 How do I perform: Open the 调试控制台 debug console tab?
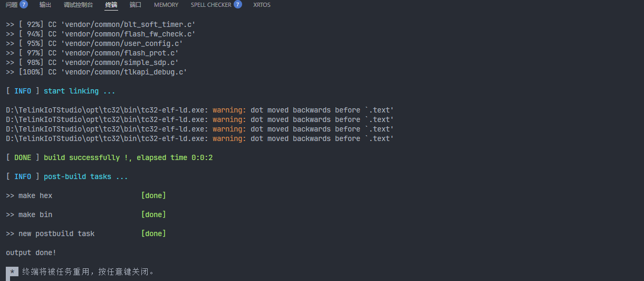[78, 5]
